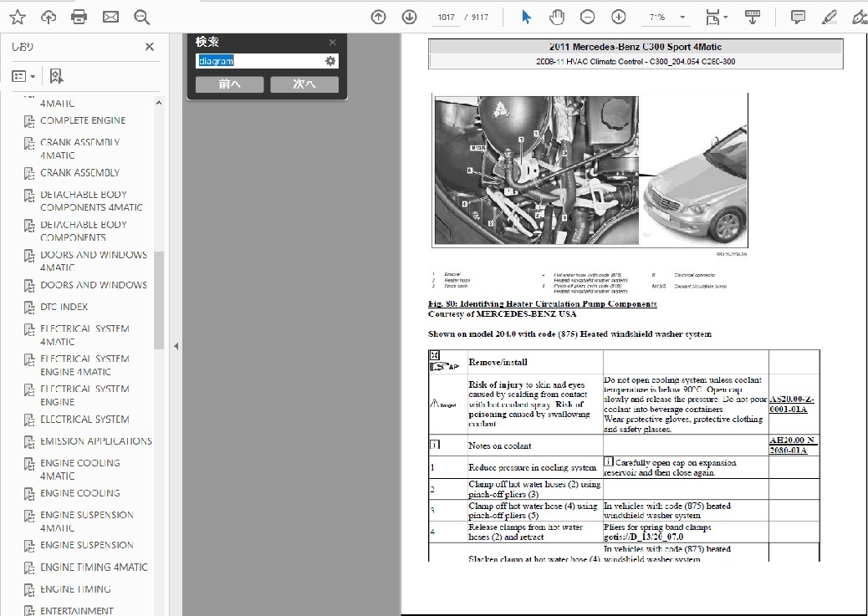Jump to the DTC INDEX bookmark
The image size is (868, 616).
[x=64, y=308]
